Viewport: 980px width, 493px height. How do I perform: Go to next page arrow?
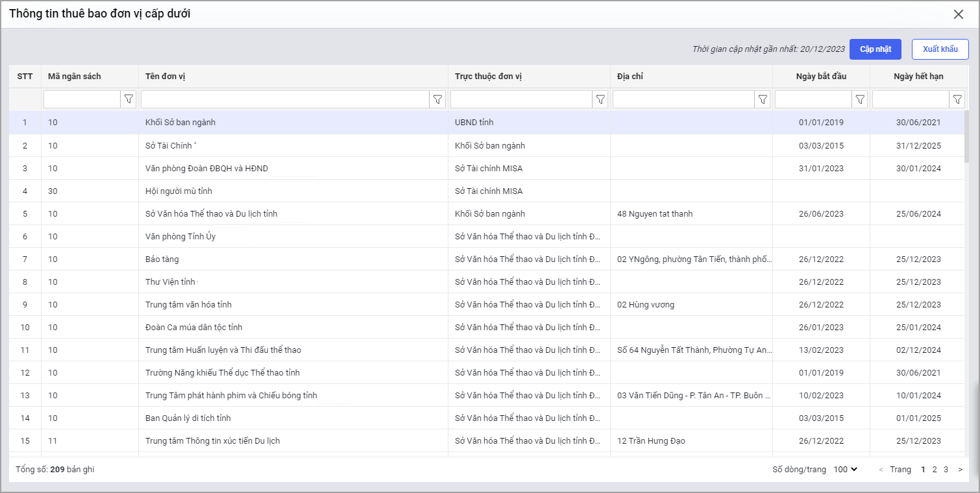tap(960, 470)
